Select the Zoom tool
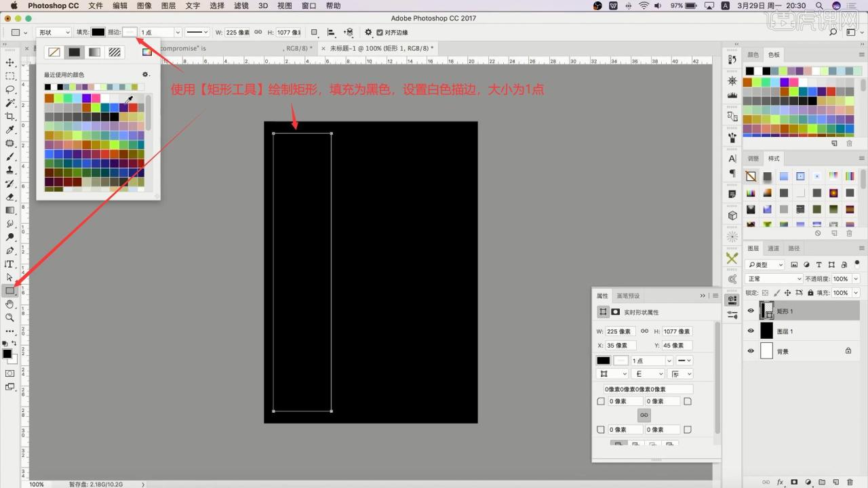This screenshot has width=868, height=488. [10, 317]
